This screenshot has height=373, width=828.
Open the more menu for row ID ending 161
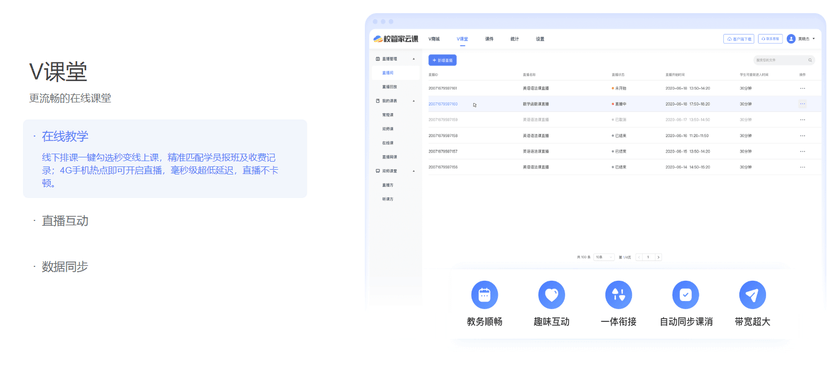click(802, 88)
